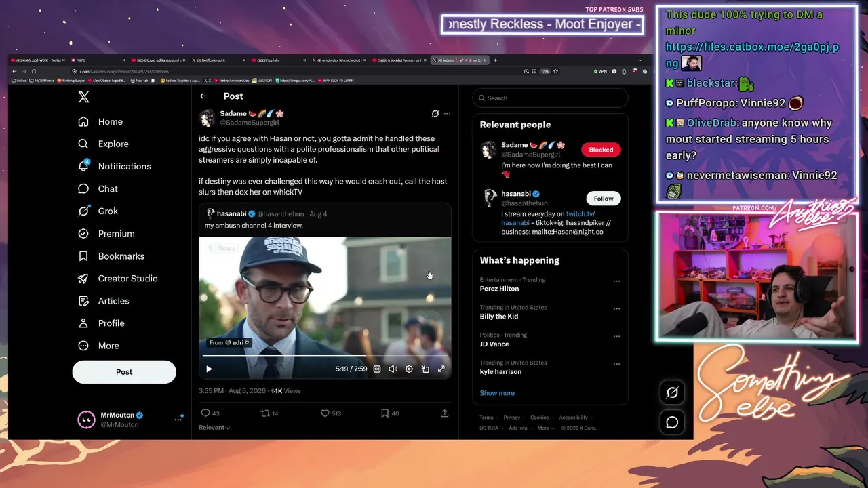Open the quoted hasanabi post header
The image size is (868, 488).
tap(266, 213)
